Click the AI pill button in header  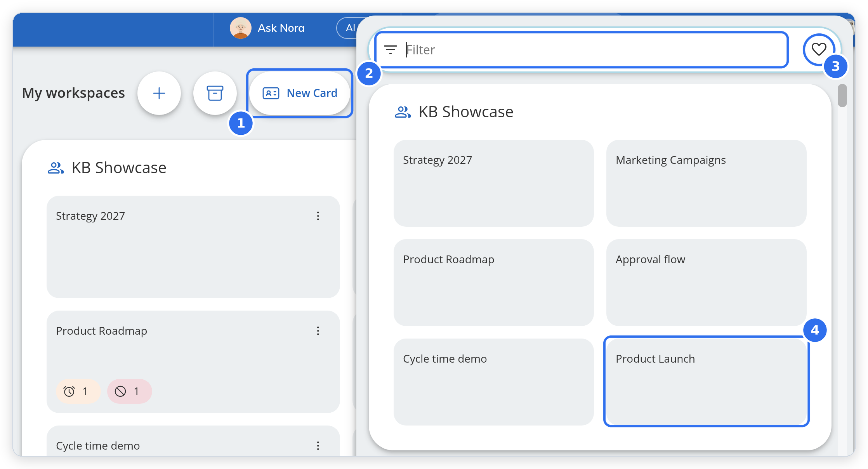click(347, 28)
